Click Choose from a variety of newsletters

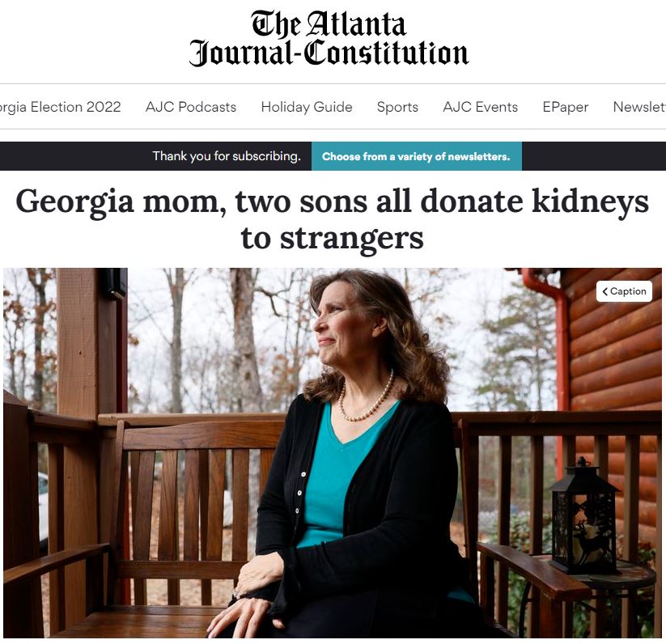tap(416, 156)
